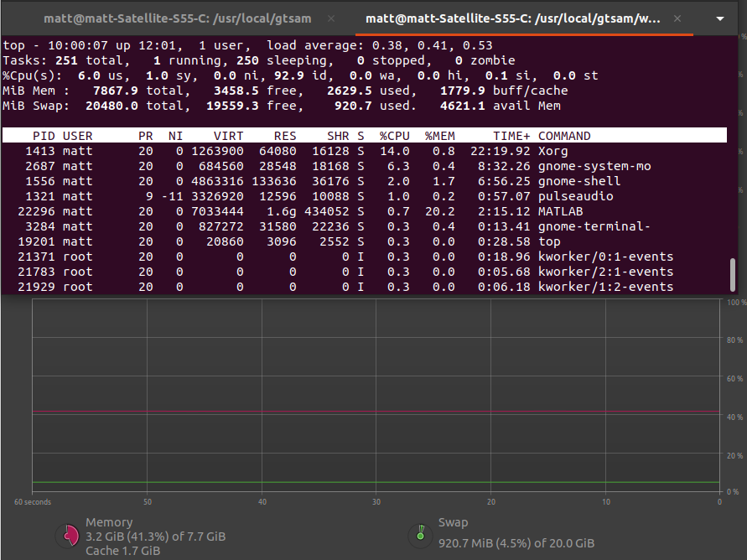Viewport: 747px width, 560px height.
Task: Click the Memory legend label
Action: 109,521
